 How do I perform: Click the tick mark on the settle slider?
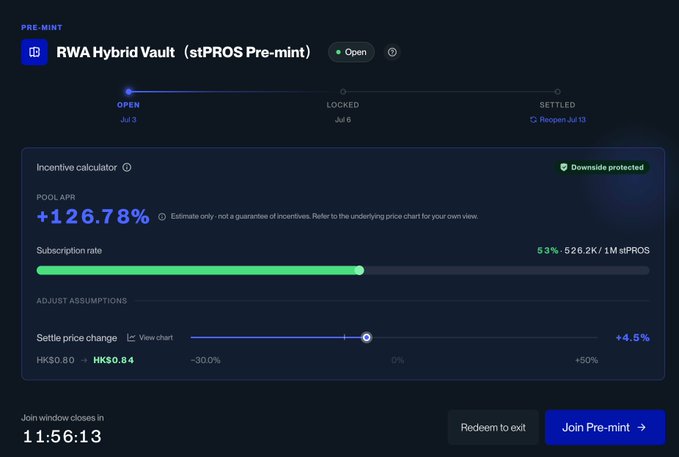coord(344,337)
